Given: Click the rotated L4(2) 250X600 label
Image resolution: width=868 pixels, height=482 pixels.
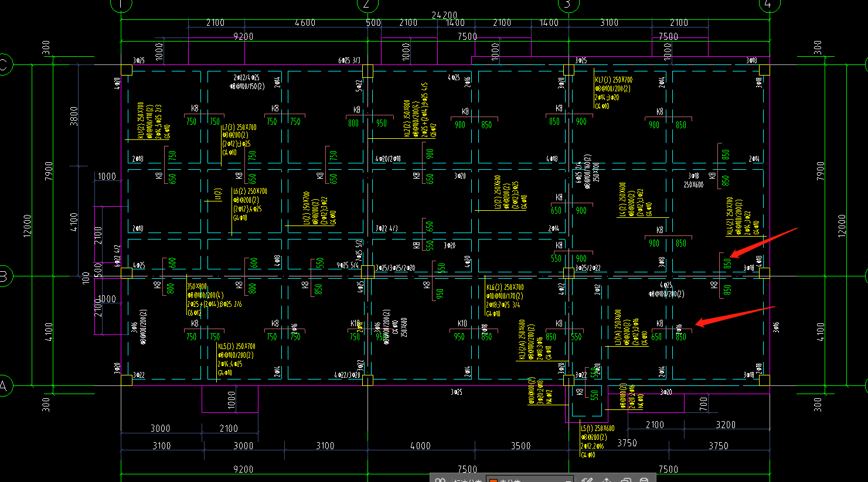Looking at the screenshot, I should [622, 200].
